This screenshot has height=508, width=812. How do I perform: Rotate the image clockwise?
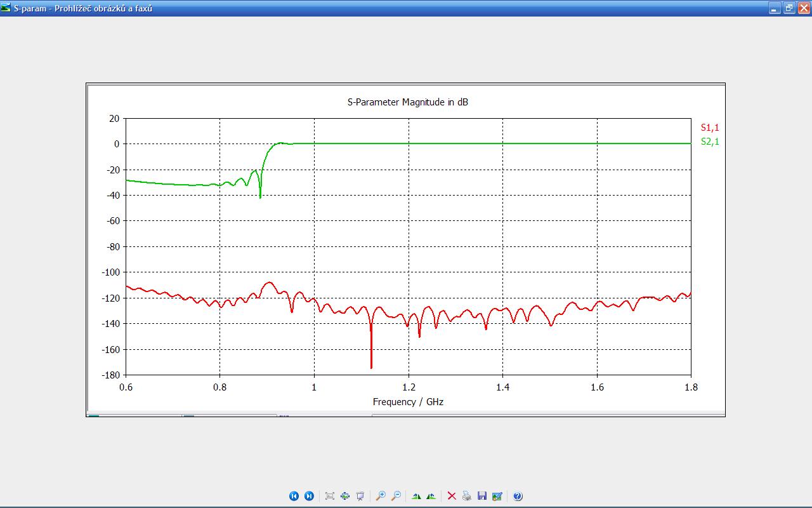(416, 496)
